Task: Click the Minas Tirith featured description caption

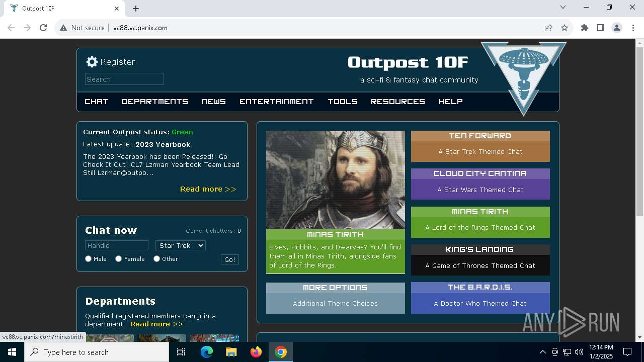Action: coord(336,256)
